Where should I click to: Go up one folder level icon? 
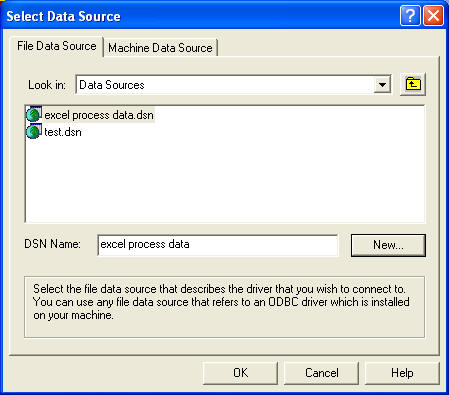tap(413, 84)
